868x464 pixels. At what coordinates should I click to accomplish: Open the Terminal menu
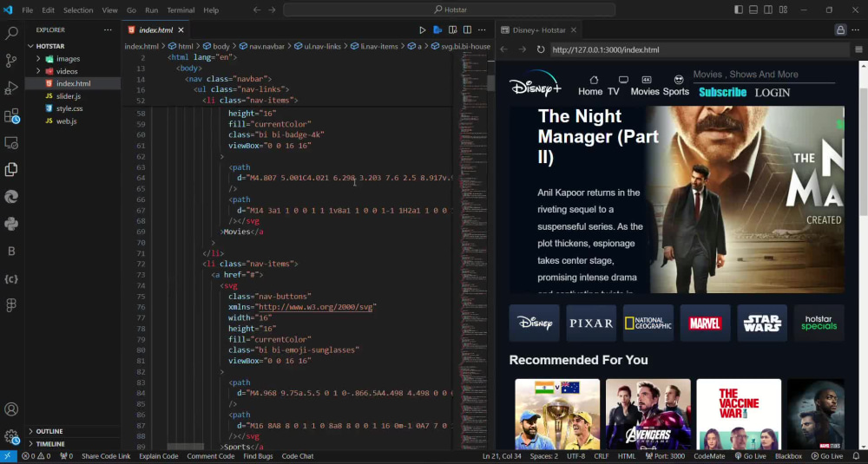[181, 10]
